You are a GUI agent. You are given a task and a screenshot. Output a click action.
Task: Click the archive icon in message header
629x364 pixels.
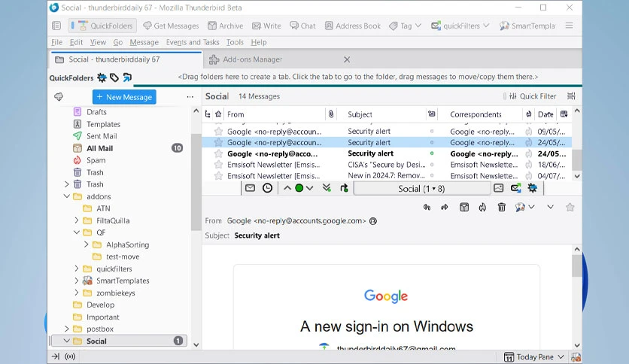coord(464,208)
